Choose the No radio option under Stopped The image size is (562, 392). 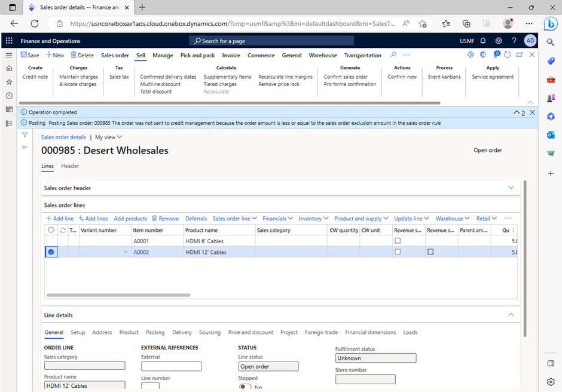[243, 387]
